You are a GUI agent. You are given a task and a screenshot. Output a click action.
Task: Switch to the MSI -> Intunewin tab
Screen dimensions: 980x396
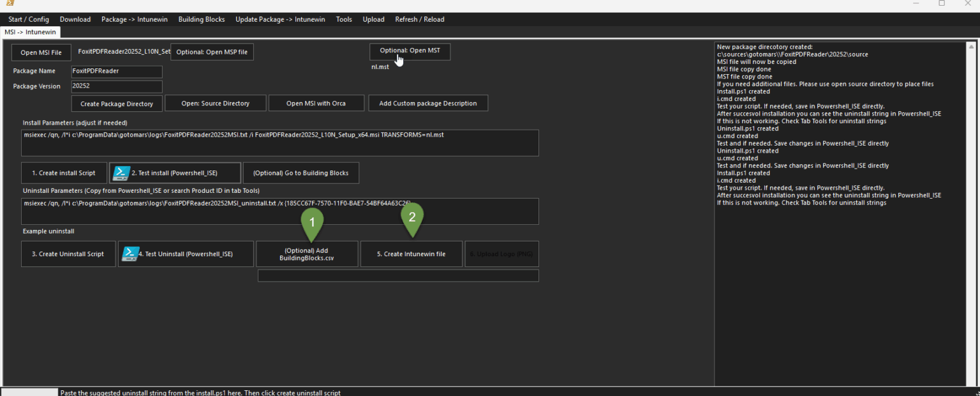(x=30, y=31)
